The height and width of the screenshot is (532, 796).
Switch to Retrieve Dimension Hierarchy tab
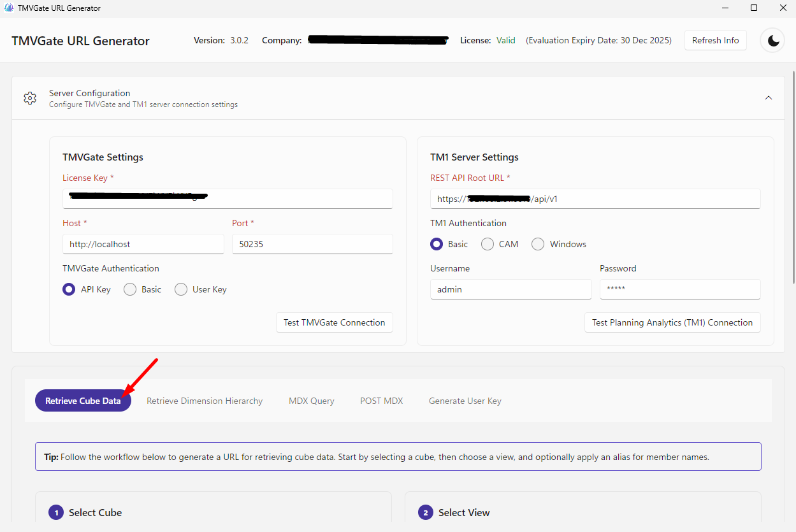[205, 401]
